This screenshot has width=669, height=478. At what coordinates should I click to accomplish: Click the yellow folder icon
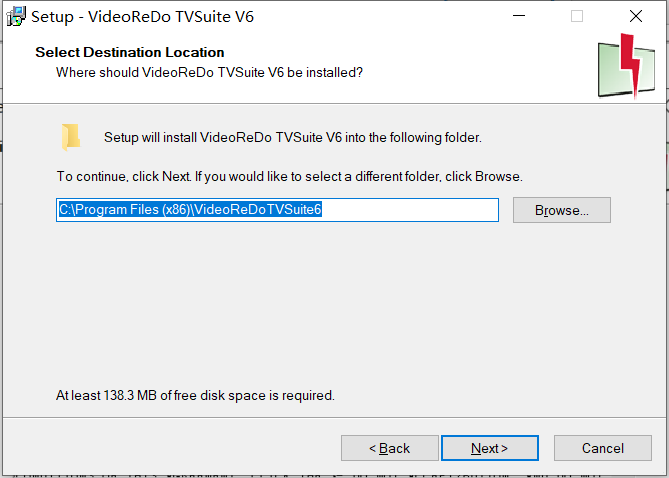coord(71,137)
